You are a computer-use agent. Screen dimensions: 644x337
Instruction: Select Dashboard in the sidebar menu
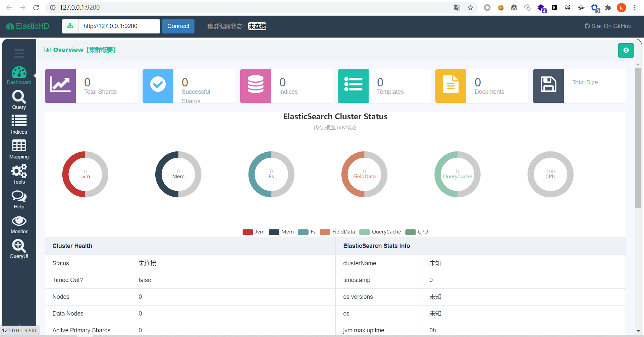(x=19, y=75)
